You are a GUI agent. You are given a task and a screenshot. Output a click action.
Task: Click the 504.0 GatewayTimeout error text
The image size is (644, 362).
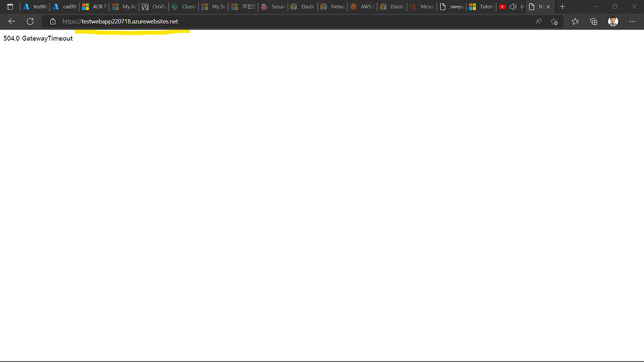coord(38,38)
